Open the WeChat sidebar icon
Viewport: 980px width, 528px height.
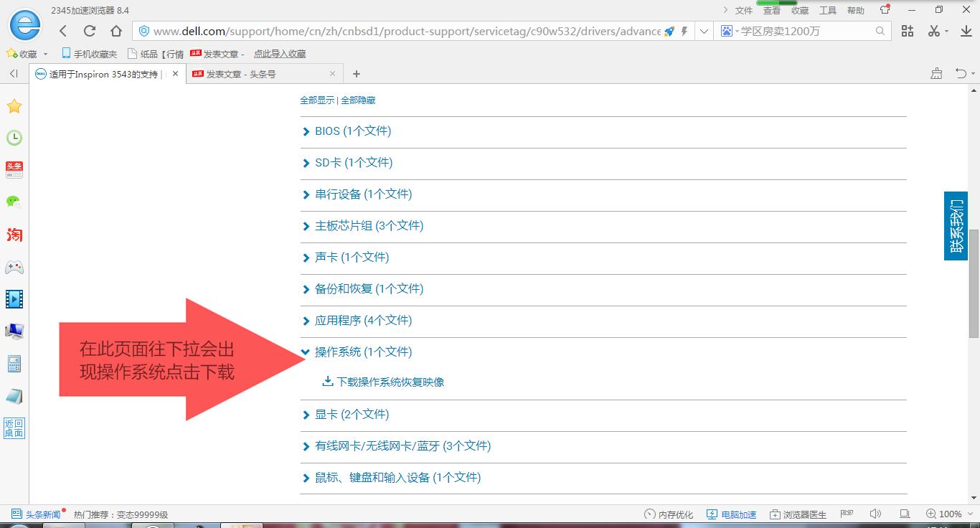coord(14,202)
